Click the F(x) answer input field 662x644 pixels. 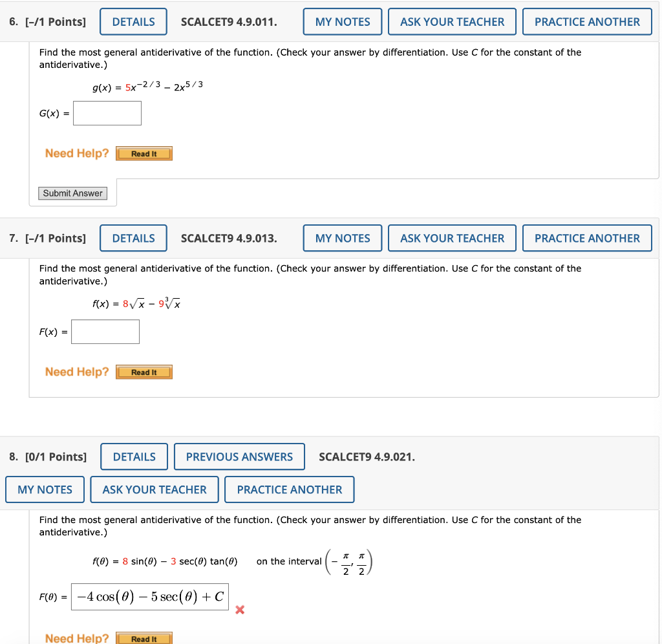[x=105, y=331]
